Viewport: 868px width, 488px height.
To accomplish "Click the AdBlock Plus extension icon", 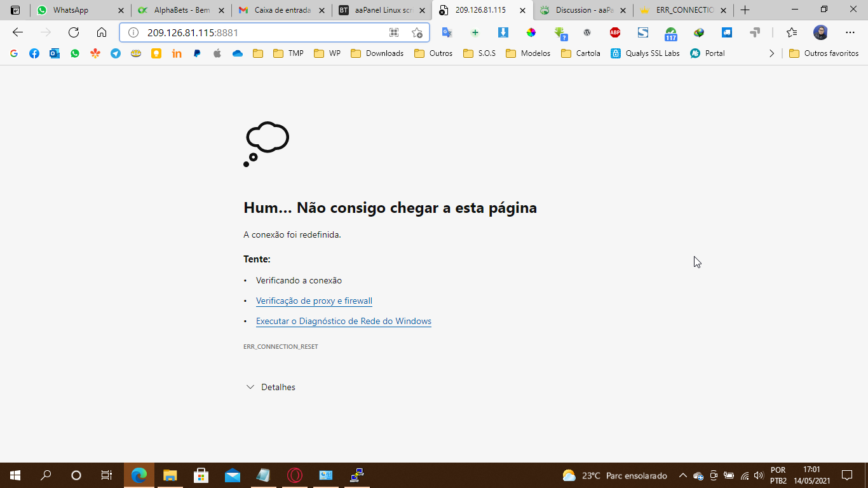I will [614, 32].
